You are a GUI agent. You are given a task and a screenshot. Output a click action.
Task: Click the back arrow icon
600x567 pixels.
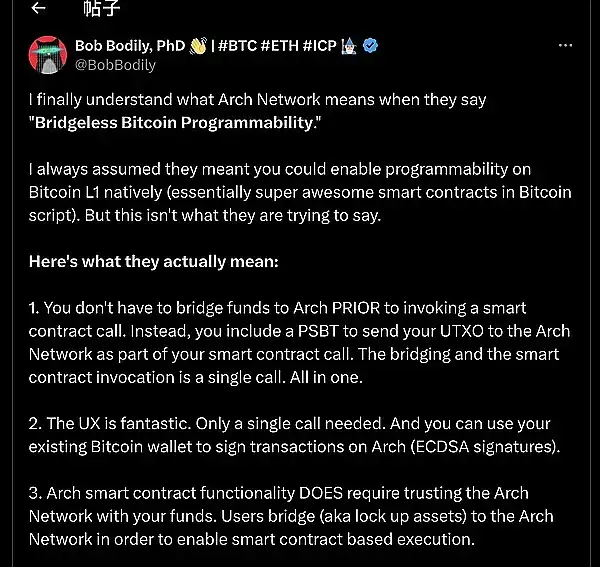(x=37, y=9)
